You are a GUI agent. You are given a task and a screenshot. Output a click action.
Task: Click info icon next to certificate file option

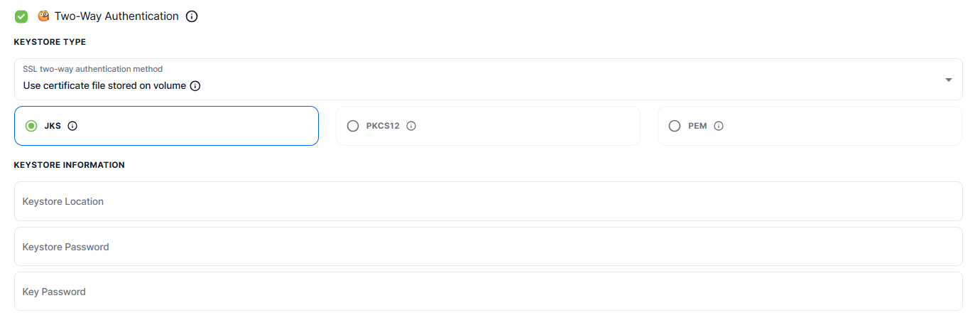(195, 86)
